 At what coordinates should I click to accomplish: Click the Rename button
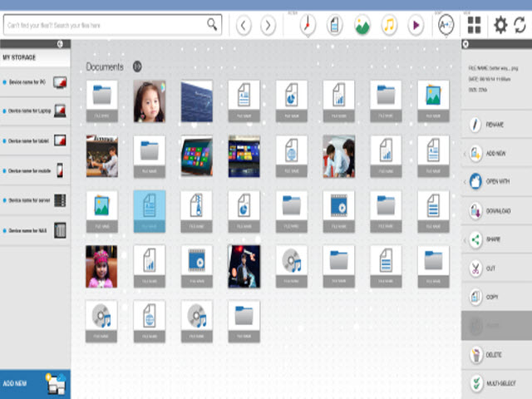[496, 126]
